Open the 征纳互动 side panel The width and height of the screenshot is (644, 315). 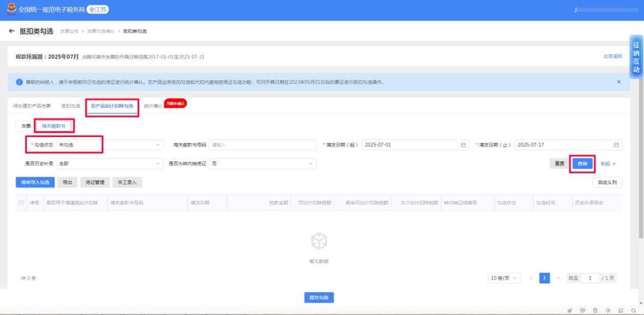636,57
